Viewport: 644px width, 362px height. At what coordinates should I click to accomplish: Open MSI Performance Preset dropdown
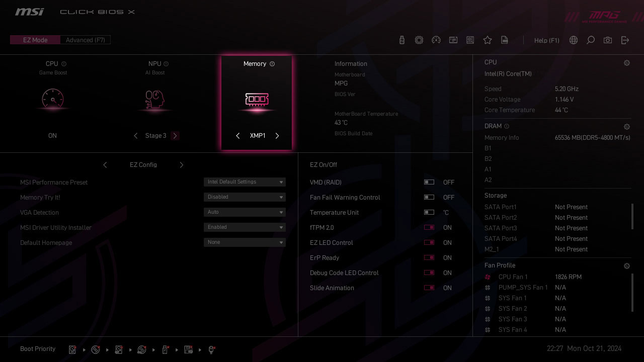[x=245, y=182]
